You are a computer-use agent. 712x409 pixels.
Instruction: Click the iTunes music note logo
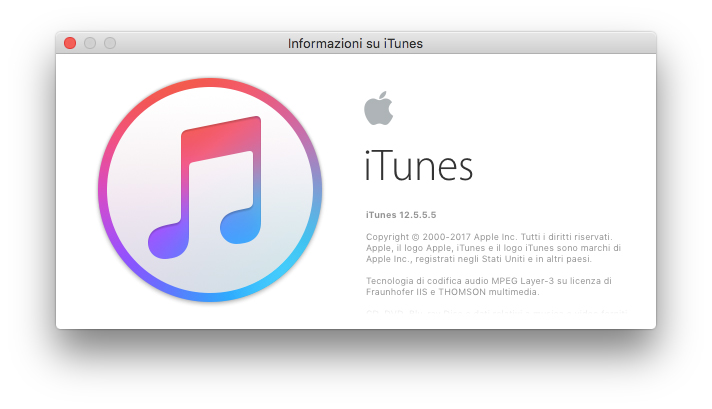(210, 190)
